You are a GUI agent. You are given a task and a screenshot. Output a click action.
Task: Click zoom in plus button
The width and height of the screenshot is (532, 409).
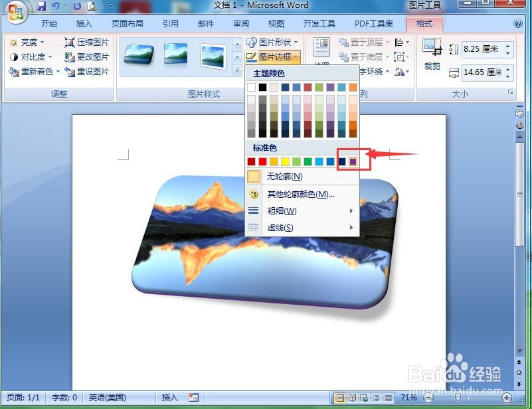coord(507,398)
